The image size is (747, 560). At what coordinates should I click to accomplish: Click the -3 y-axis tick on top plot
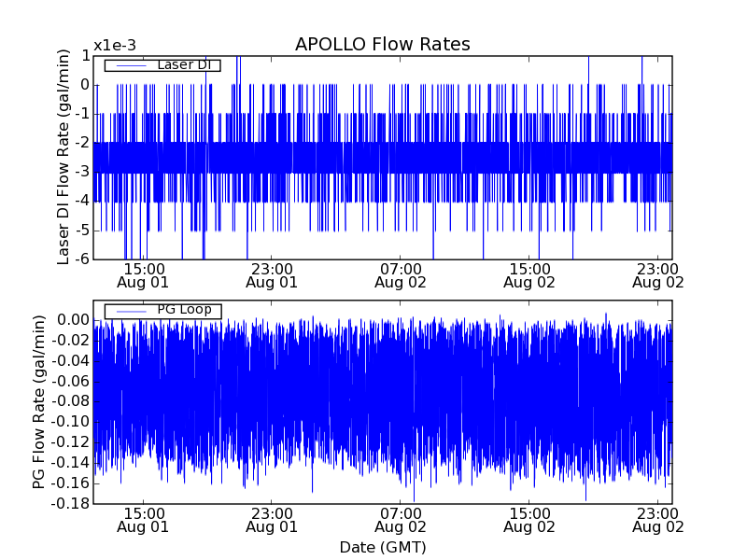[82, 172]
